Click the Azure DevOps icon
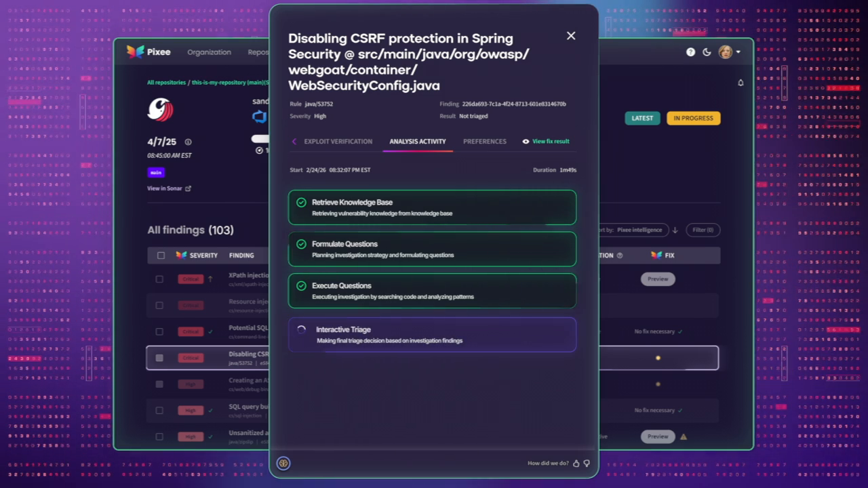The image size is (868, 488). click(x=259, y=117)
